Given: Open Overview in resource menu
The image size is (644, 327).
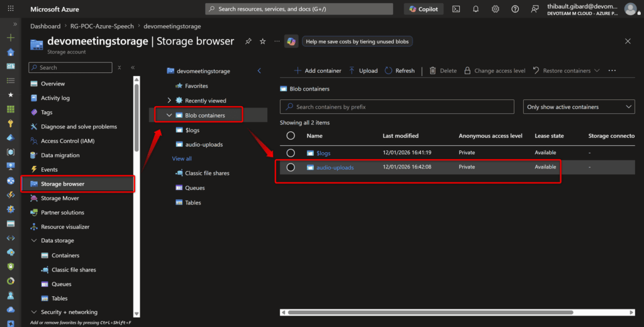Looking at the screenshot, I should coord(53,84).
